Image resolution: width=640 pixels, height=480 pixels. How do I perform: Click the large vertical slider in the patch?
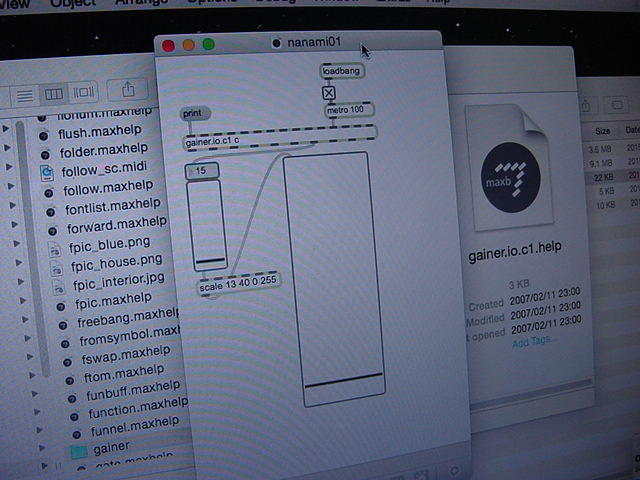[x=334, y=279]
